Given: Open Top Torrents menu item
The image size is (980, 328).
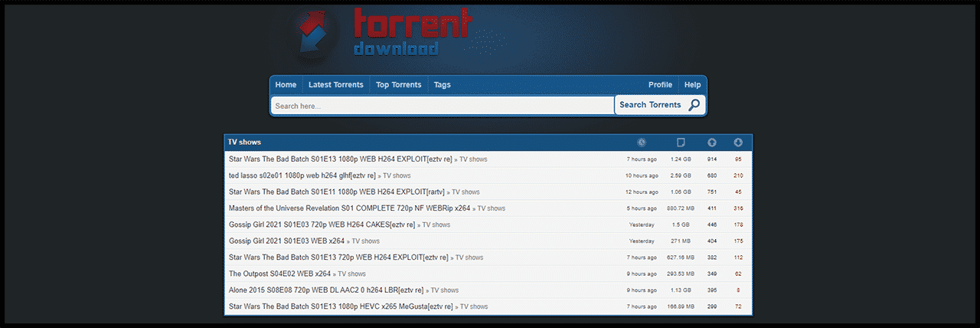Looking at the screenshot, I should 398,85.
